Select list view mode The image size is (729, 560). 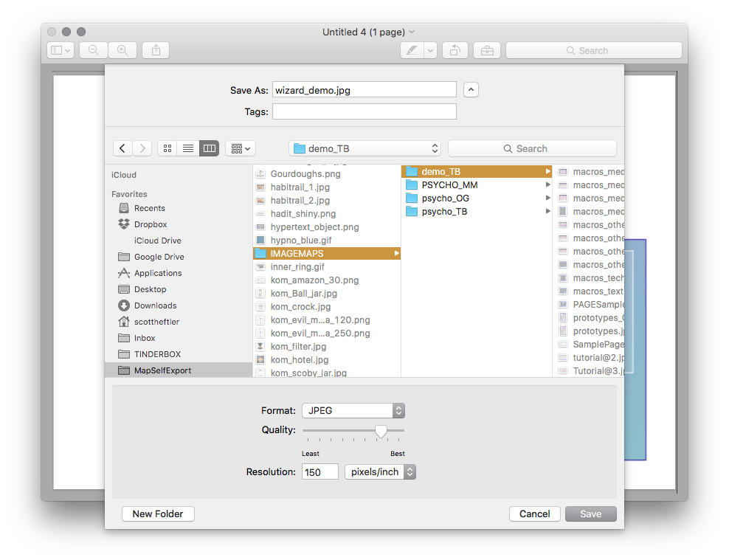[188, 148]
